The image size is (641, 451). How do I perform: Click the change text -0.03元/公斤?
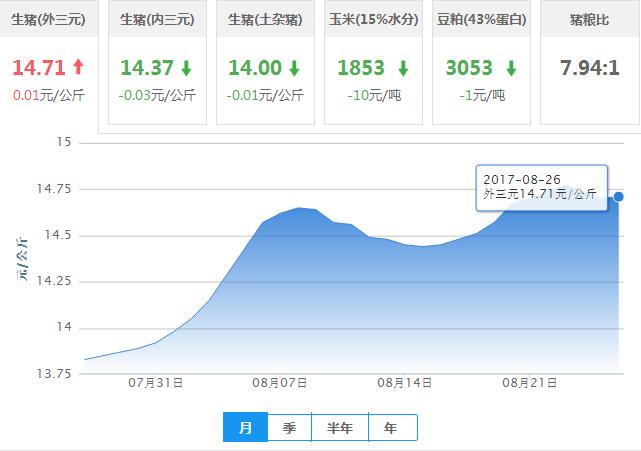click(x=157, y=96)
